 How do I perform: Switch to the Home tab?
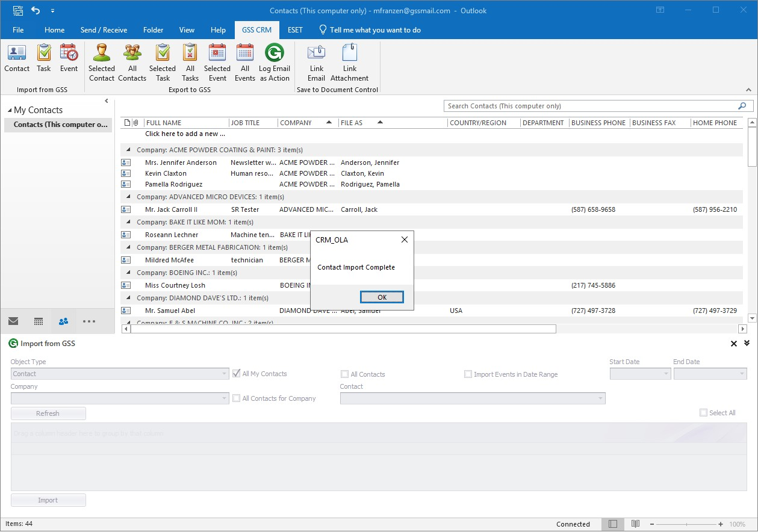(x=54, y=29)
